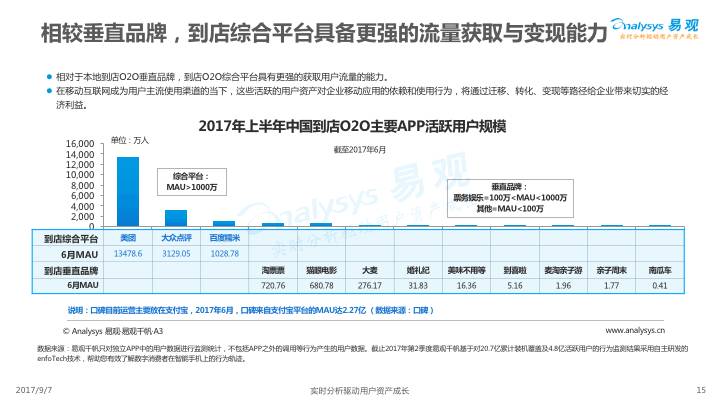Click the tallest blue bar for 美团
Screen dimensions: 720x405
click(128, 191)
